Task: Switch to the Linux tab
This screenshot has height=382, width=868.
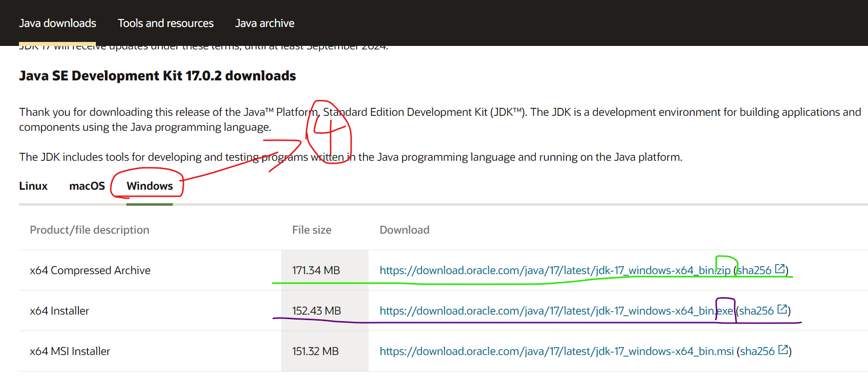Action: 33,186
